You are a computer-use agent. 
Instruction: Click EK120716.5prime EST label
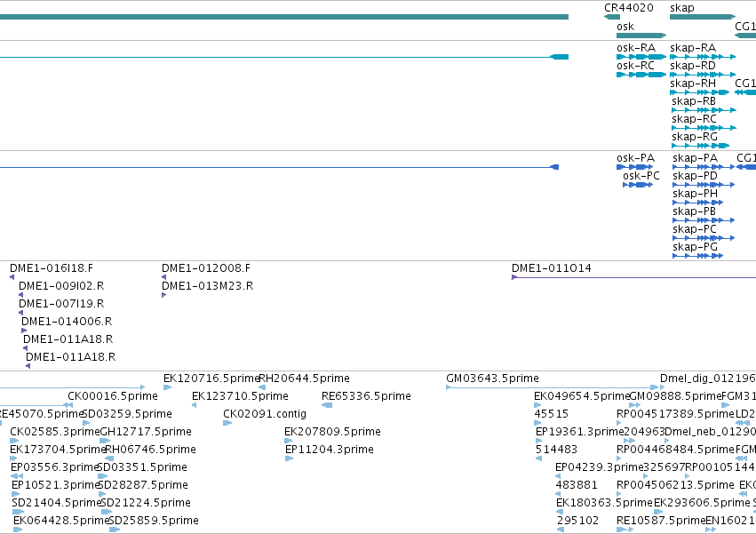[x=211, y=379]
